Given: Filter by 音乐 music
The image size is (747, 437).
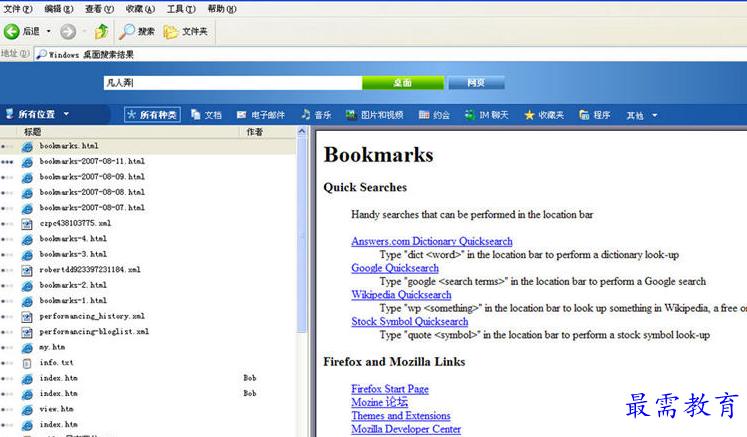Looking at the screenshot, I should pyautogui.click(x=316, y=115).
